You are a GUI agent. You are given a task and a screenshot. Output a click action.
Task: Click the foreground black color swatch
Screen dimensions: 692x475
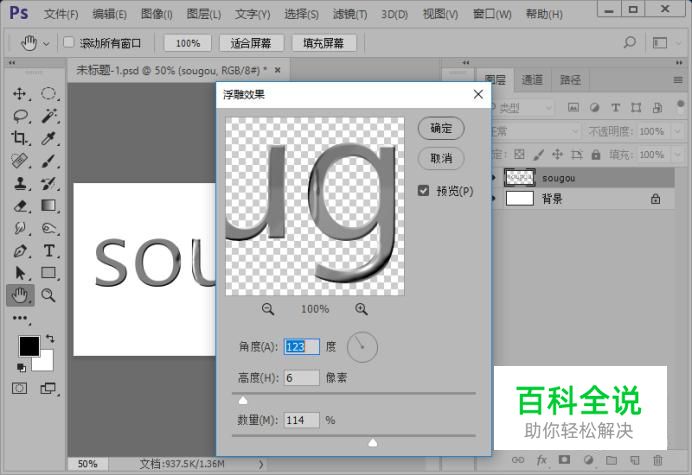[29, 346]
